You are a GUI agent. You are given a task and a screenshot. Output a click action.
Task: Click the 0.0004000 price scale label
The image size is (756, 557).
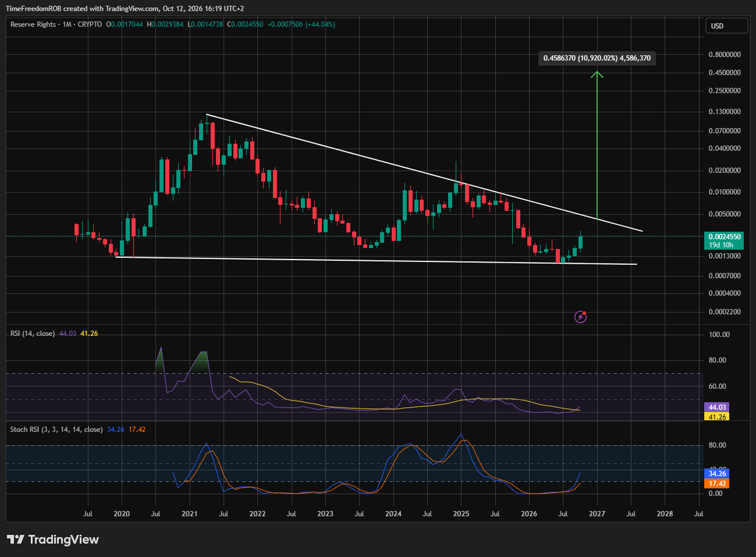723,294
